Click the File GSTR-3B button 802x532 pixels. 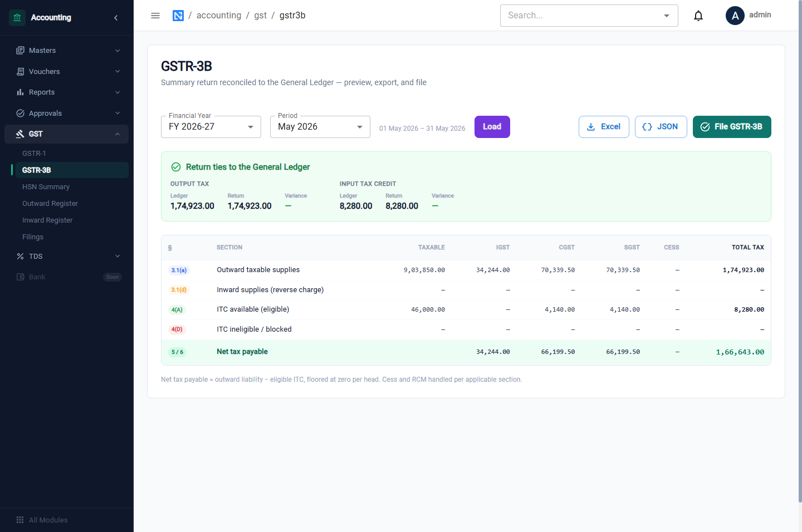click(732, 127)
